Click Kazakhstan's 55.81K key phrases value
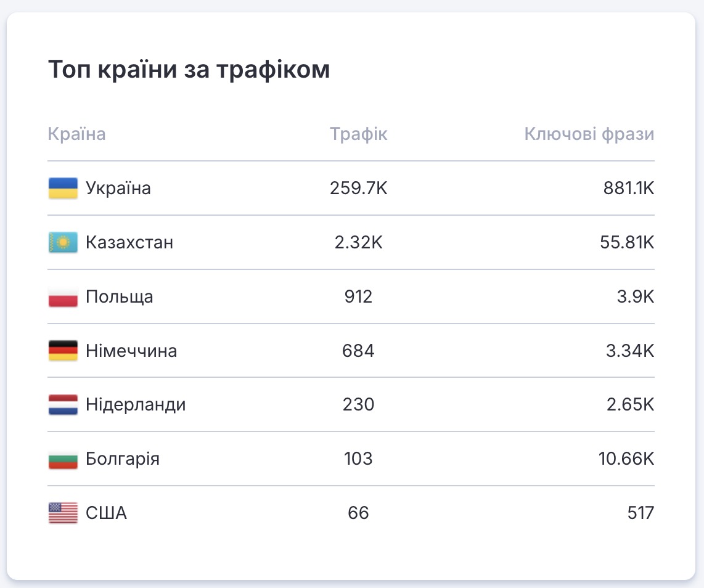The height and width of the screenshot is (588, 704). (x=628, y=242)
